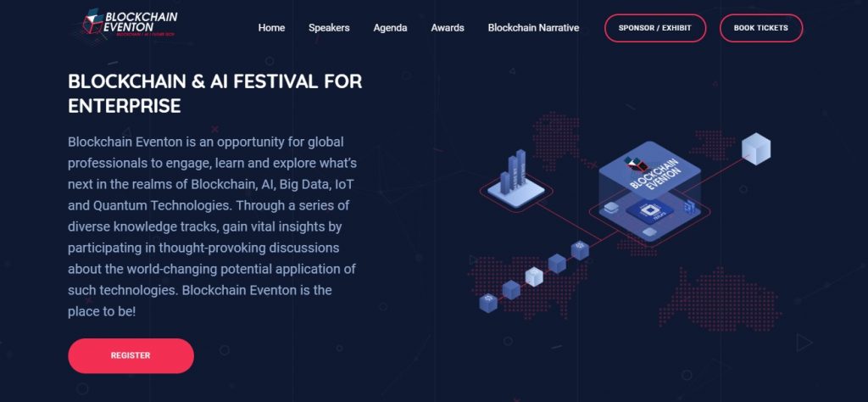
Task: Click the description paragraph about Blockchain Eventon
Action: tap(212, 226)
